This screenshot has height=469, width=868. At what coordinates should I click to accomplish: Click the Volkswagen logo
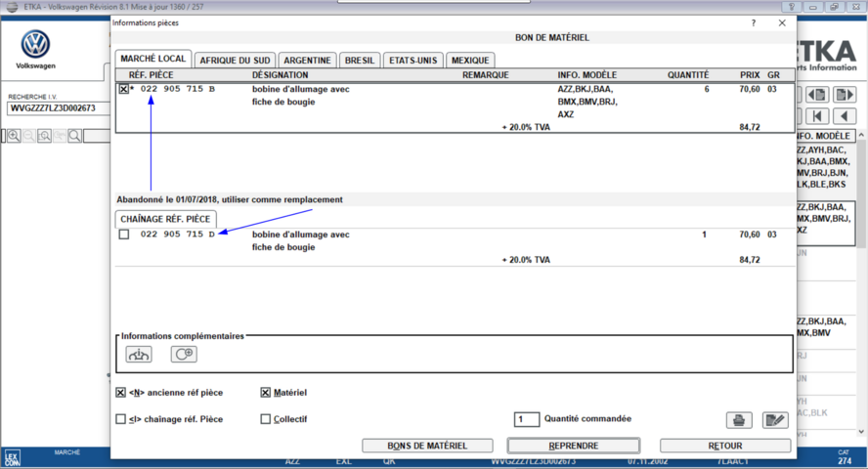click(x=35, y=44)
